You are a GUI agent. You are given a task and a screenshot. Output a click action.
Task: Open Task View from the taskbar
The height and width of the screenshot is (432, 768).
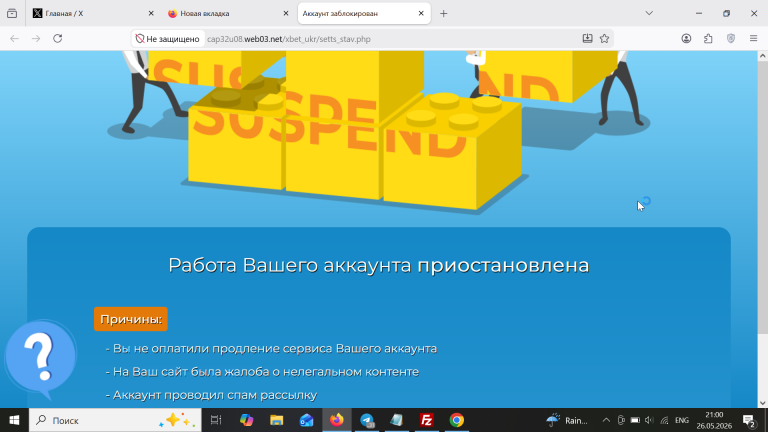216,420
